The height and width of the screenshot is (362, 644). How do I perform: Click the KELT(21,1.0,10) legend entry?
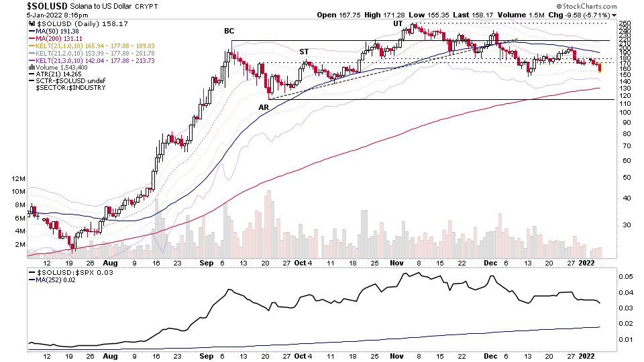95,46
